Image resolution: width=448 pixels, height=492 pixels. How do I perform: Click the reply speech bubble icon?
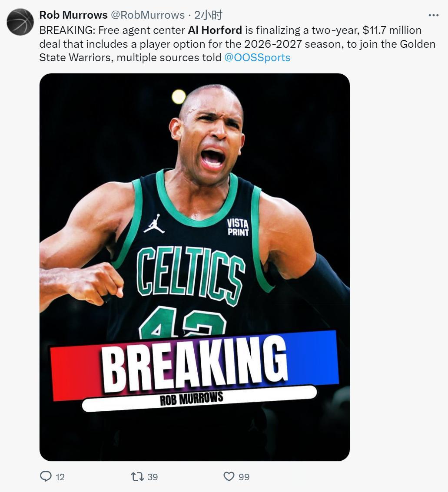[46, 476]
